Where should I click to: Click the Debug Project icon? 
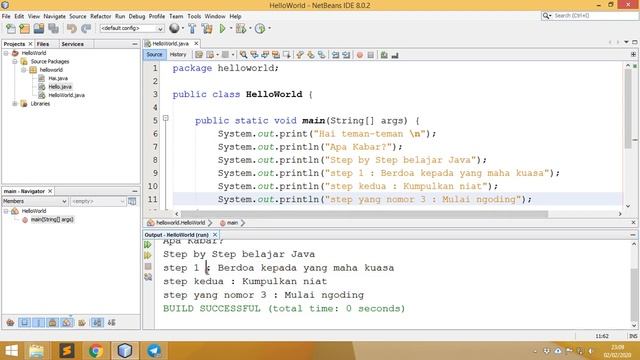click(x=241, y=29)
